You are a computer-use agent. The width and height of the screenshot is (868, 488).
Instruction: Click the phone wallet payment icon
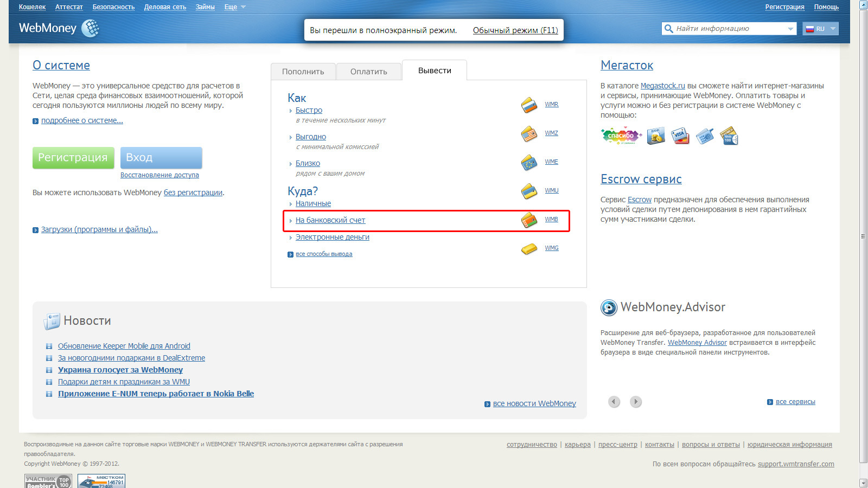[x=705, y=136]
